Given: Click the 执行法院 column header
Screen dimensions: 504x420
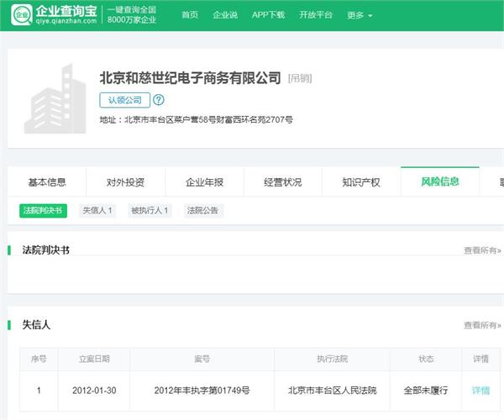Looking at the screenshot, I should [x=332, y=359].
